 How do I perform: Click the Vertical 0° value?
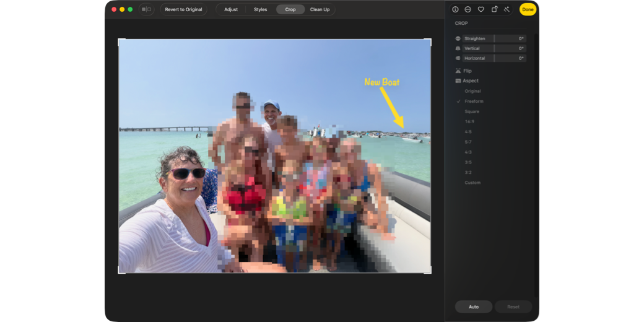521,48
